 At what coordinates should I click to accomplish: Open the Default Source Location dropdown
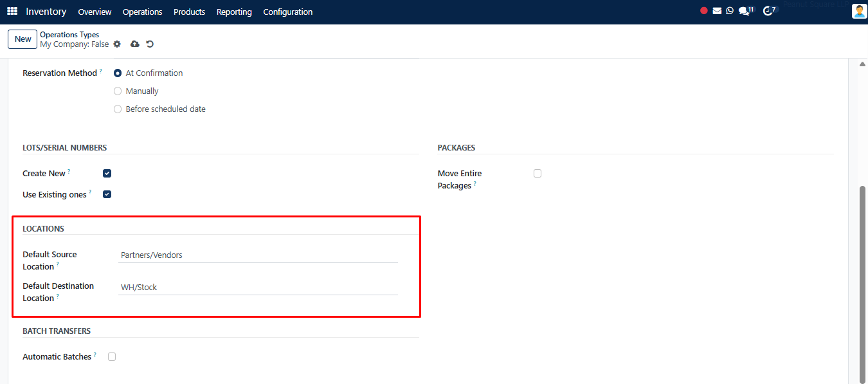(258, 255)
